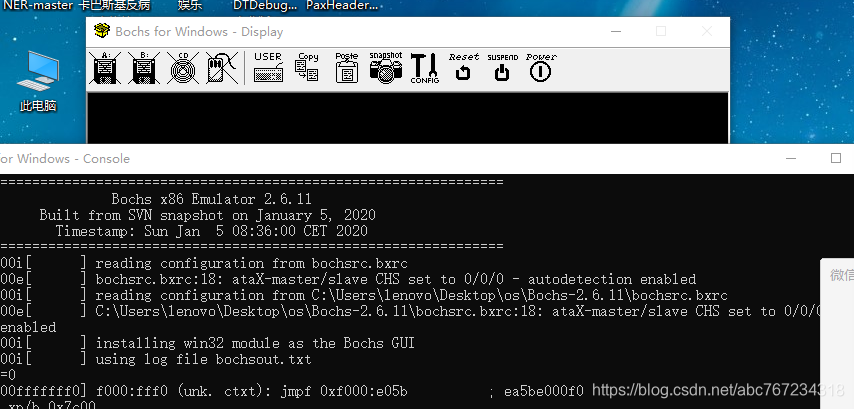854x409 pixels.
Task: Click the Copy toolbar icon
Action: pos(307,68)
